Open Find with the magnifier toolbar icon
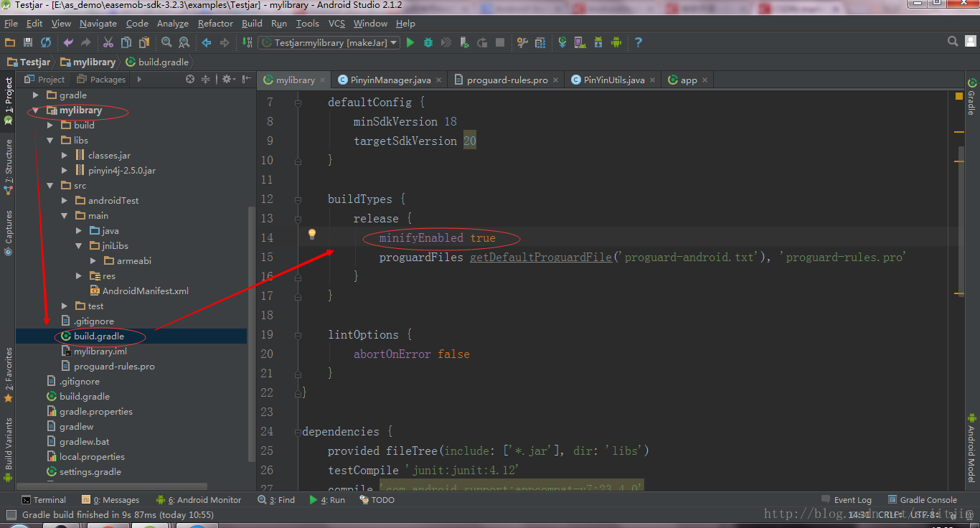Viewport: 980px width, 528px height. click(x=166, y=43)
